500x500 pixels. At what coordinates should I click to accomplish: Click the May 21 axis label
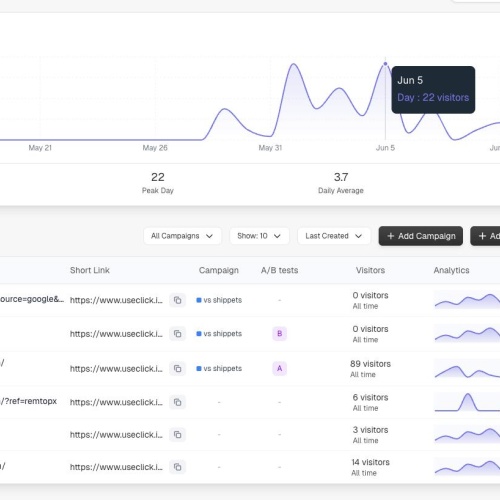click(40, 148)
